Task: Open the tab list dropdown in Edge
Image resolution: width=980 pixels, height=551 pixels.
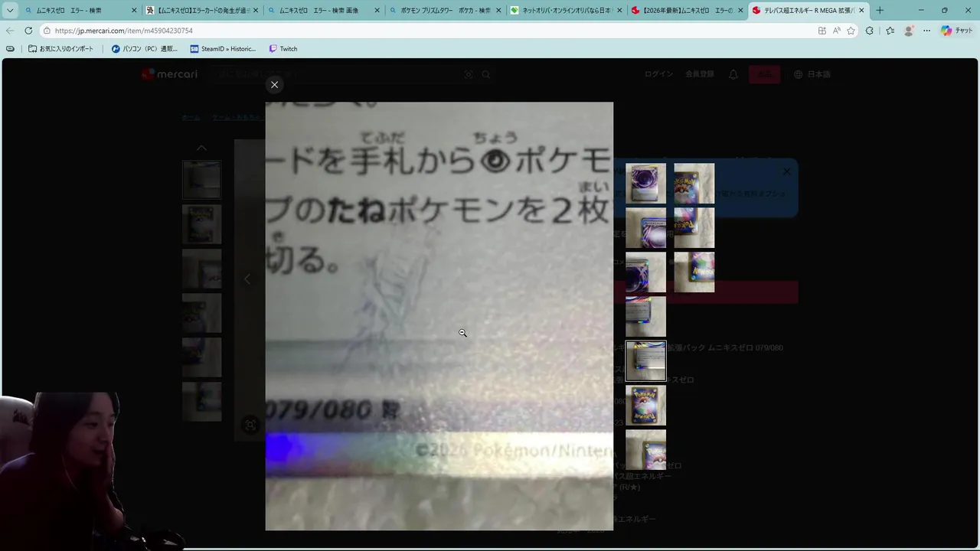Action: point(10,11)
